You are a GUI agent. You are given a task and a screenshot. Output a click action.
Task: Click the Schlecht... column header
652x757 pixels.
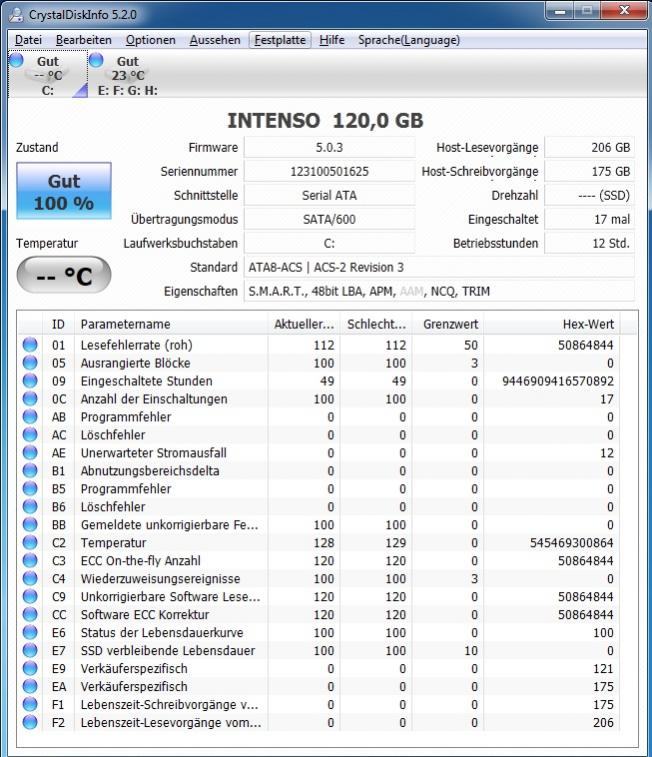[x=376, y=324]
